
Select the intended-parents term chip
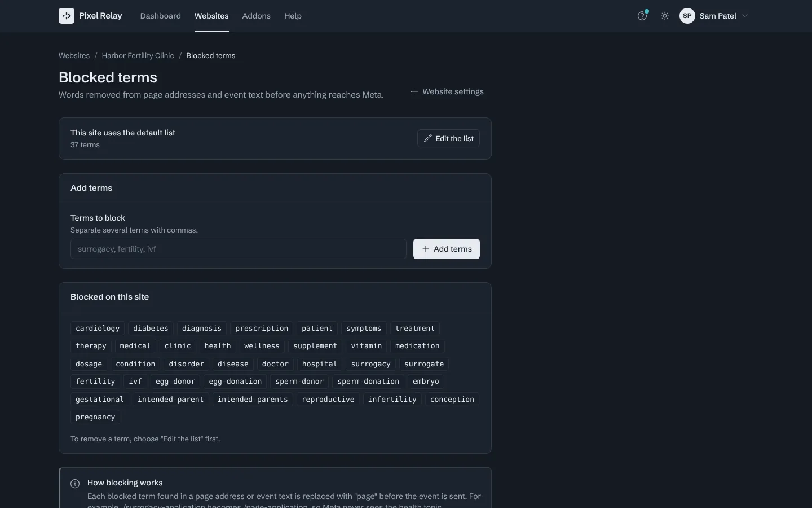point(253,399)
